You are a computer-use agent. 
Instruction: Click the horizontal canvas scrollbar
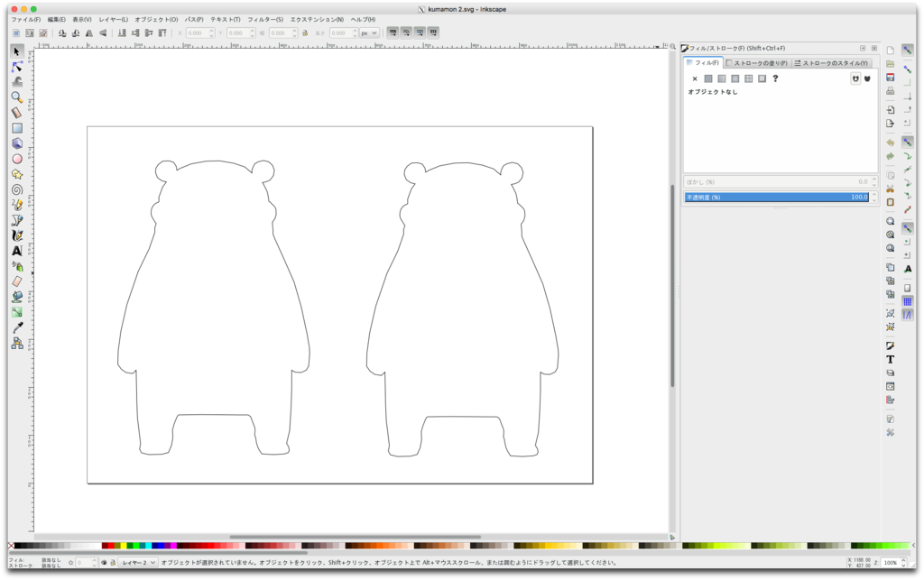pyautogui.click(x=355, y=537)
